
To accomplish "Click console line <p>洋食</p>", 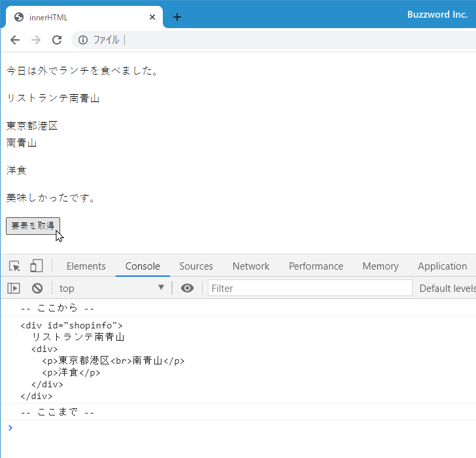I will click(x=71, y=372).
